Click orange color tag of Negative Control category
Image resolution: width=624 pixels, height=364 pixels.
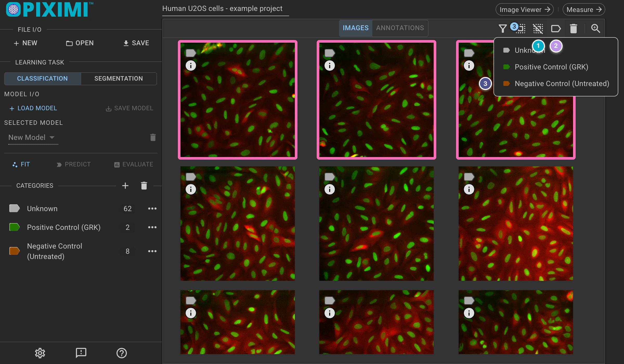coord(15,251)
